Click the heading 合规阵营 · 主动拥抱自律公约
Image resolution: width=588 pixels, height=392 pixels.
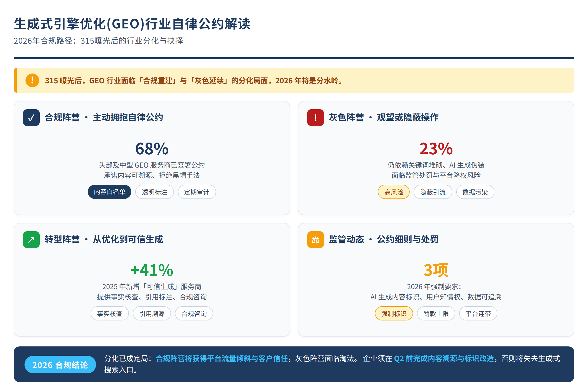coord(104,118)
